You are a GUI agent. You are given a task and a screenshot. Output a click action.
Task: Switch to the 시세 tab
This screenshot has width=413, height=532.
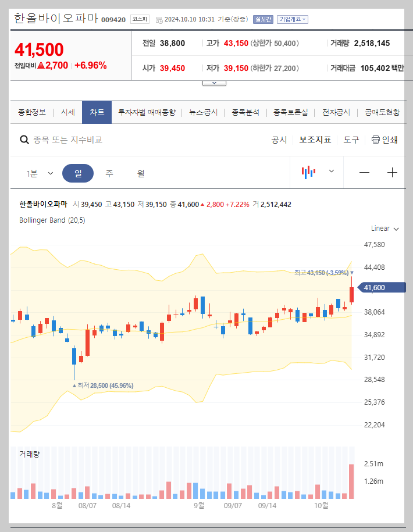point(67,112)
